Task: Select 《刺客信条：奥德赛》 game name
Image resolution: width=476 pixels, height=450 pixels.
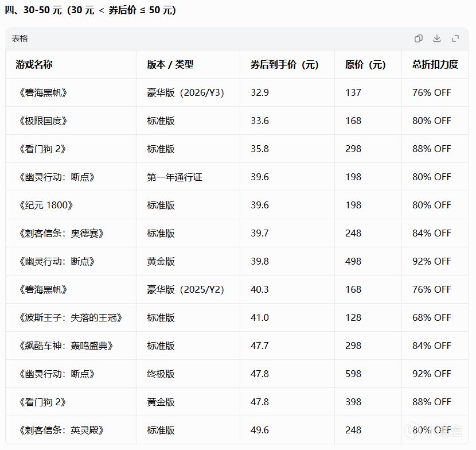Action: click(61, 233)
